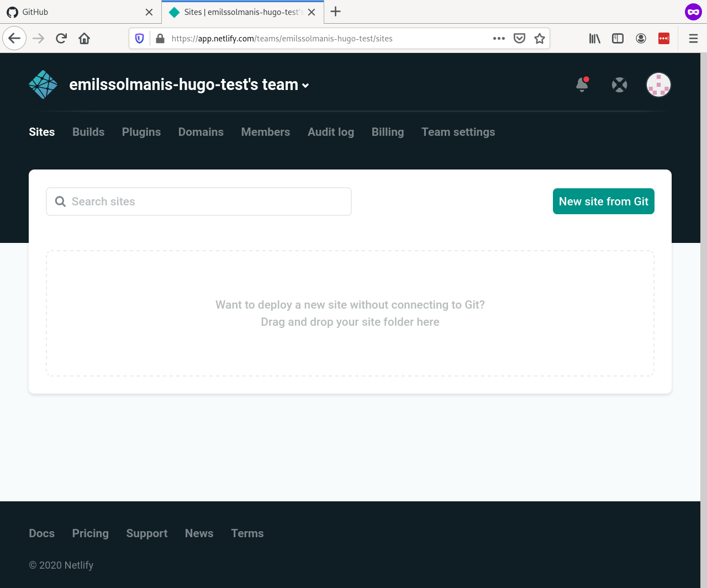
Task: Bookmark this page with the star icon
Action: pos(540,38)
